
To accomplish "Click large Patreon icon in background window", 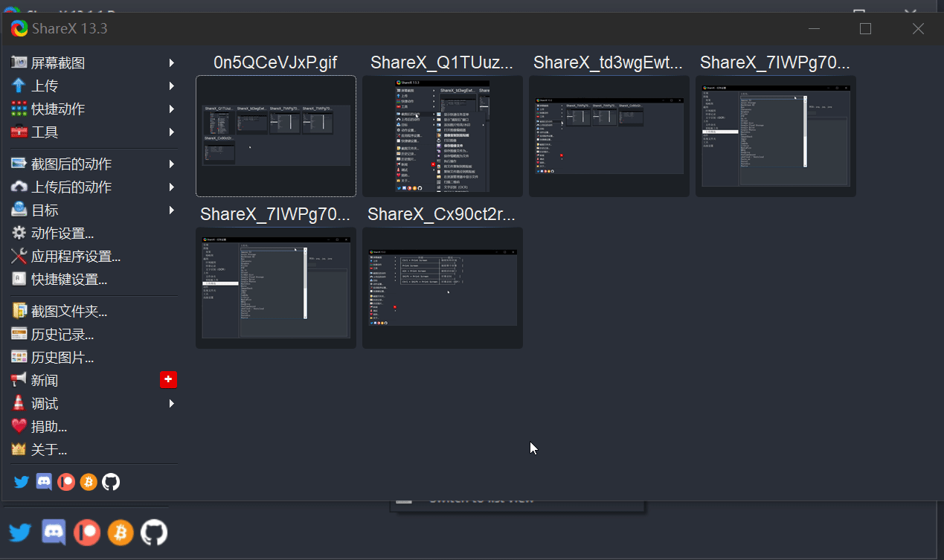I will 87,532.
